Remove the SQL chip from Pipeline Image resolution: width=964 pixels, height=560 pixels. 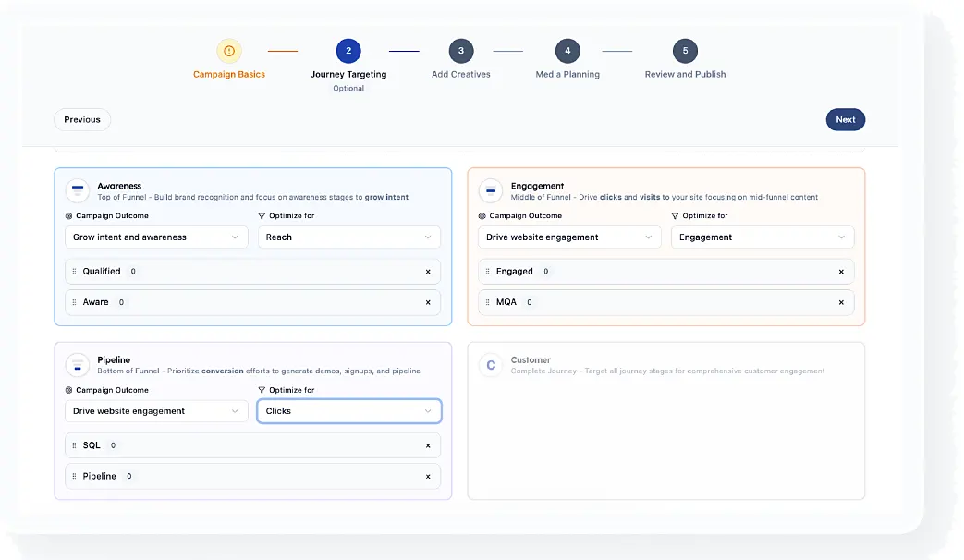click(x=427, y=444)
